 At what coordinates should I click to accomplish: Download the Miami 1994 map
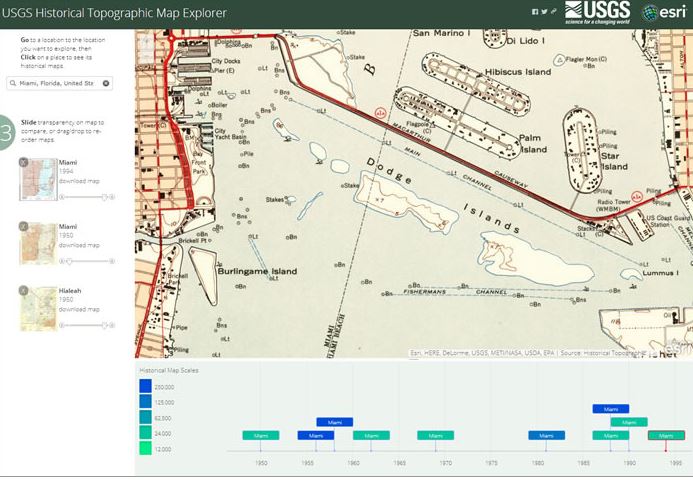coord(79,180)
